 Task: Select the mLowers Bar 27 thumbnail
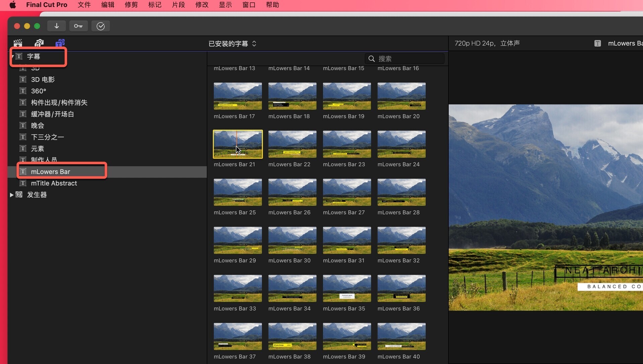[x=347, y=192]
